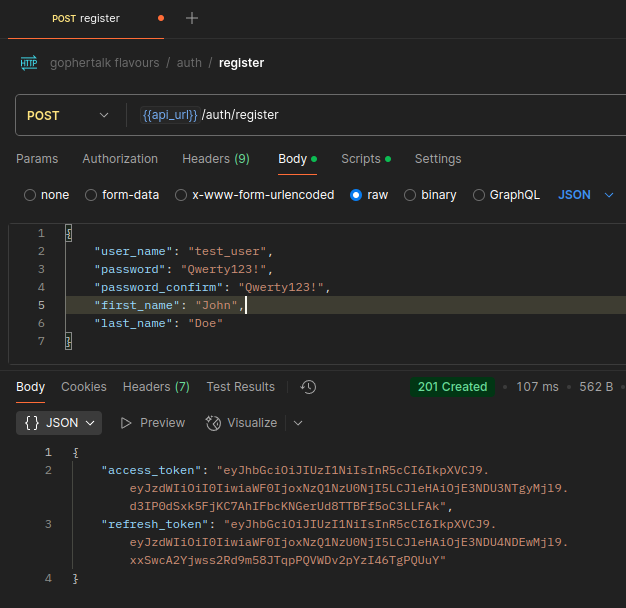Image resolution: width=626 pixels, height=608 pixels.
Task: Open the Scripts tab
Action: pyautogui.click(x=366, y=159)
